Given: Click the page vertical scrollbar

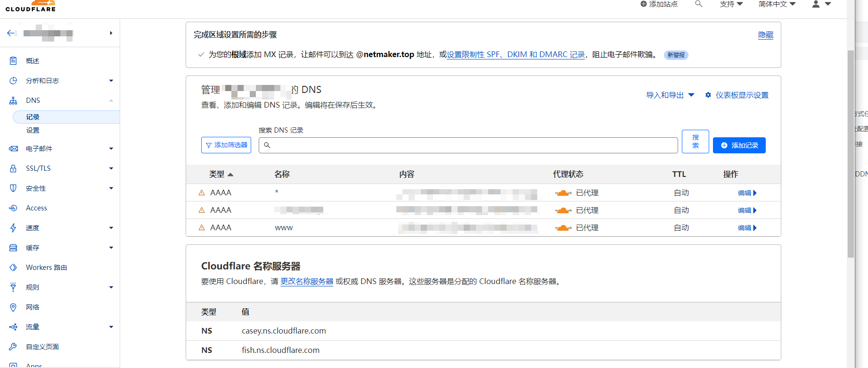Looking at the screenshot, I should pyautogui.click(x=851, y=153).
